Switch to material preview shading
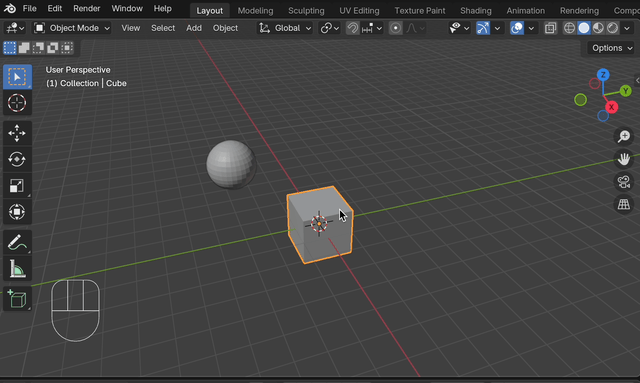Viewport: 640px width, 383px height. (x=598, y=28)
